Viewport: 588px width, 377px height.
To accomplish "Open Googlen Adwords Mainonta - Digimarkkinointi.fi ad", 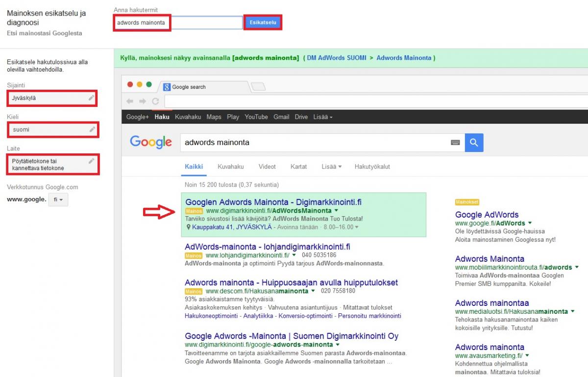I will [273, 202].
